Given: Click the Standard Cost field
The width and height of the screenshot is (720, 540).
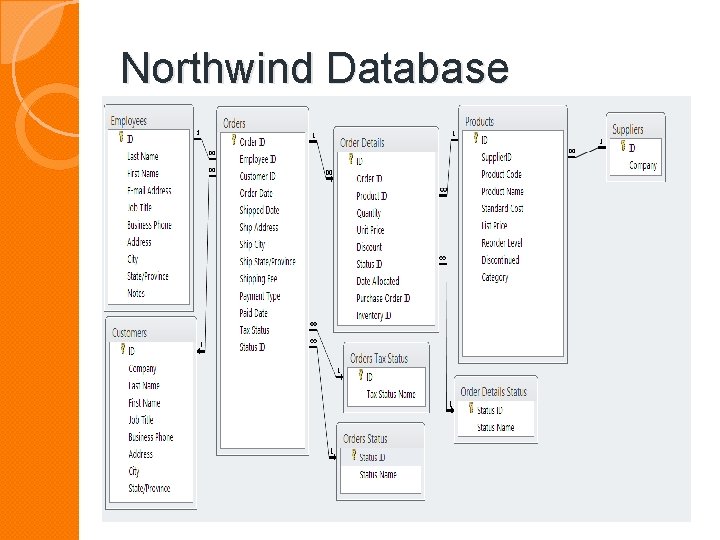Looking at the screenshot, I should click(502, 208).
